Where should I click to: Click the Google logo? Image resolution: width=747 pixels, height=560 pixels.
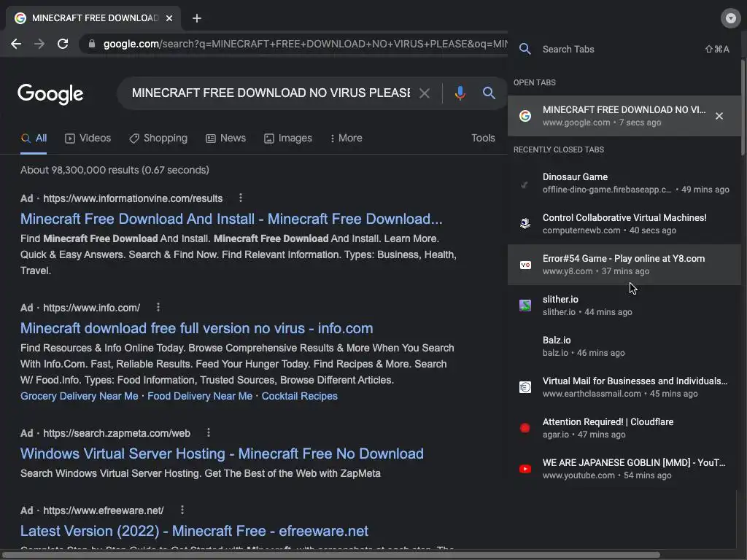50,94
